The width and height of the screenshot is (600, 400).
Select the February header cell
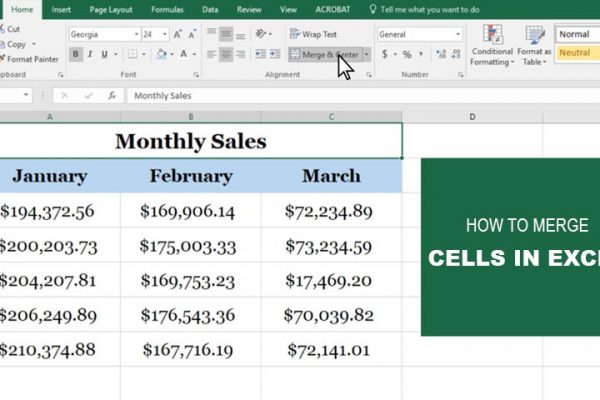tap(191, 176)
